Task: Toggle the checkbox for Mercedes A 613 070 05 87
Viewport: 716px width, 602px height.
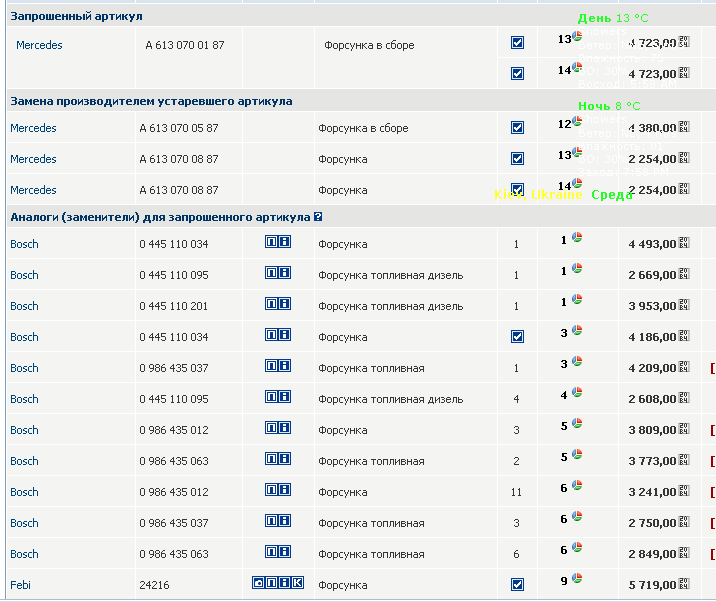Action: point(517,128)
